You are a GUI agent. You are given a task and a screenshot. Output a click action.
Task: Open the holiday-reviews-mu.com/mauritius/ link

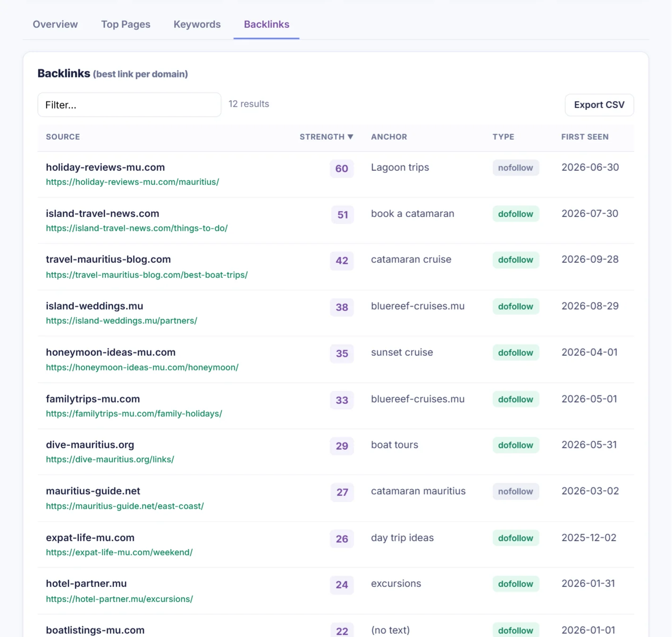133,182
